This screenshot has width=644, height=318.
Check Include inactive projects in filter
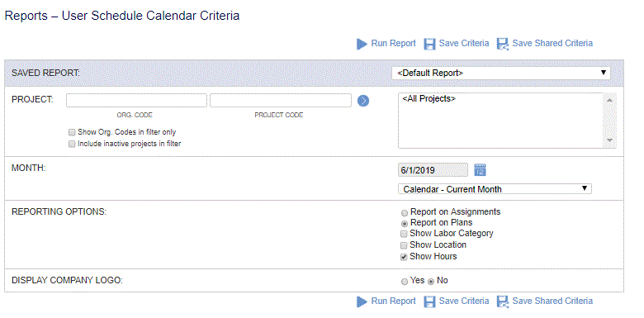72,145
